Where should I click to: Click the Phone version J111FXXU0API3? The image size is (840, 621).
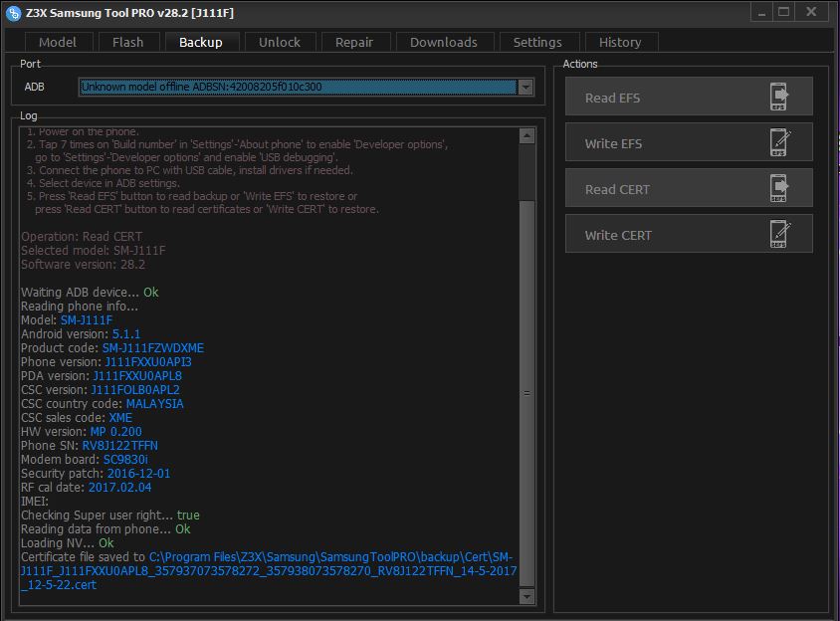[148, 361]
